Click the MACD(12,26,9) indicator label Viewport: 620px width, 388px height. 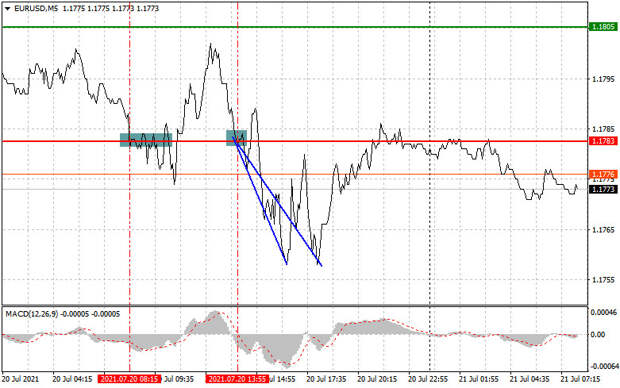coord(32,314)
